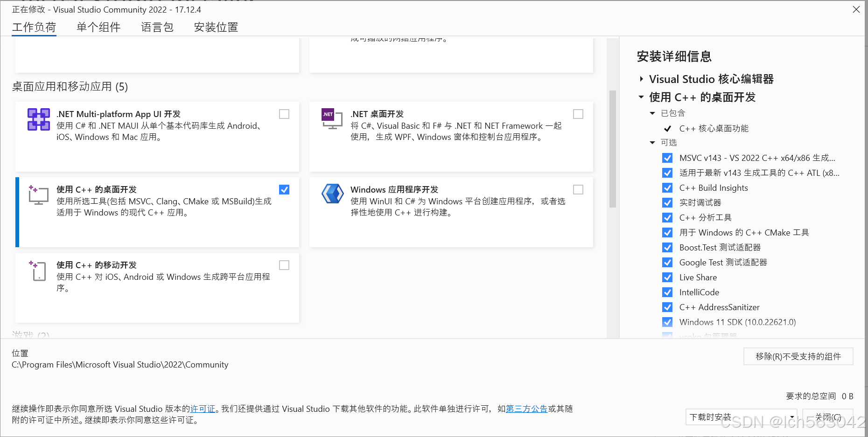Screen dimensions: 868x437
Task: Click the 要求的总空间 0 B label
Action: pyautogui.click(x=819, y=396)
